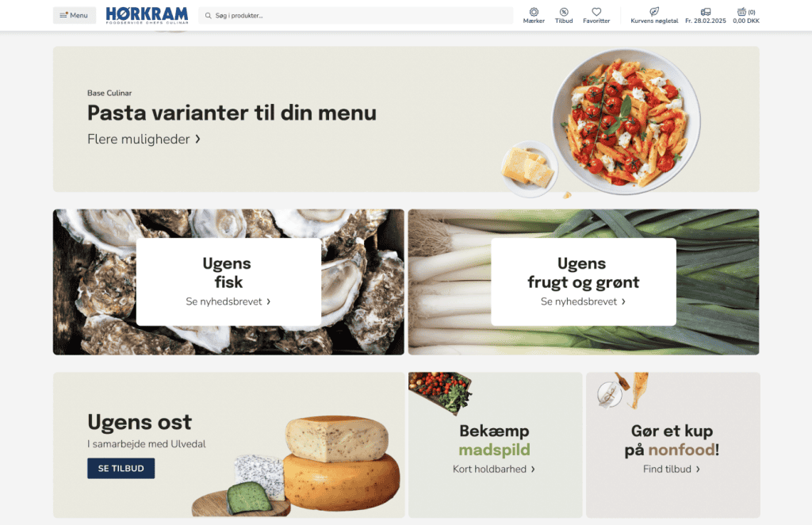Follow the Flere muligheder chevron link
The image size is (812, 525).
[144, 140]
